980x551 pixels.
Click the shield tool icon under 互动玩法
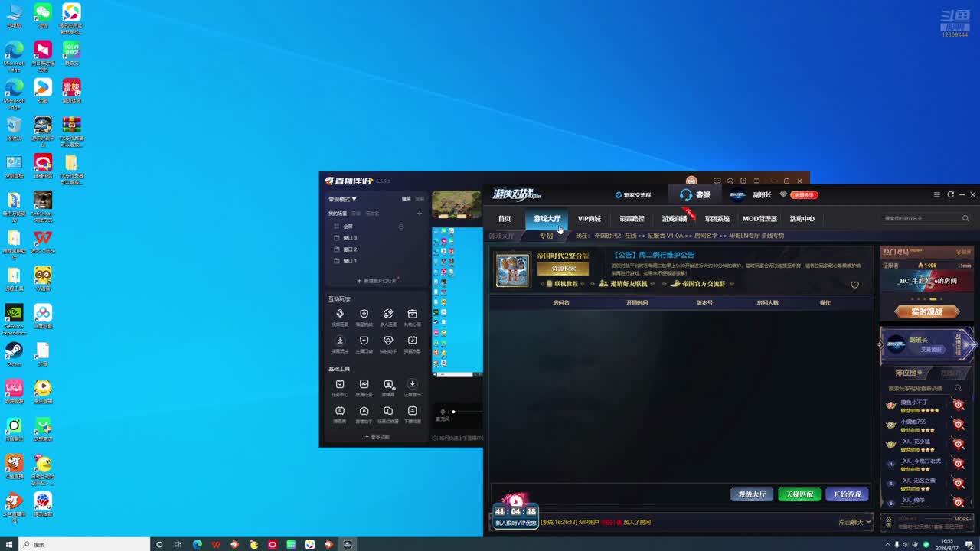pos(364,314)
